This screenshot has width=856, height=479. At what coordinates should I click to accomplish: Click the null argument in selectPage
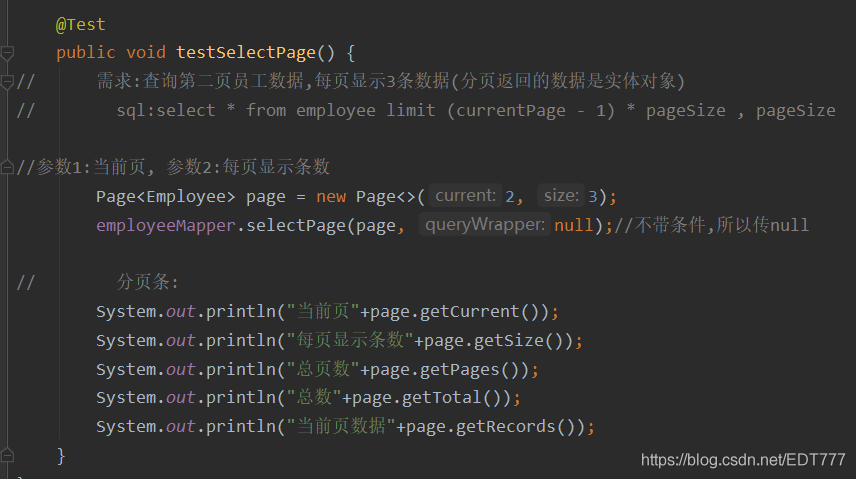click(574, 225)
